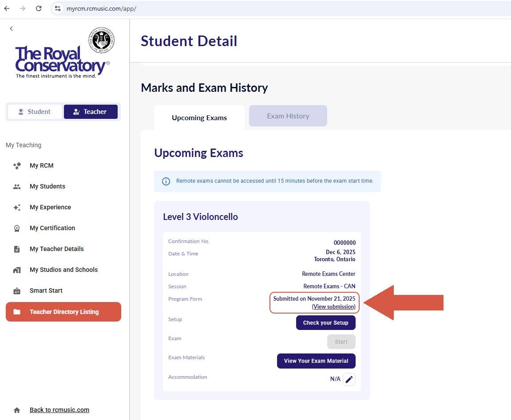Open the My RCM sidebar icon
Image resolution: width=511 pixels, height=420 pixels.
17,165
